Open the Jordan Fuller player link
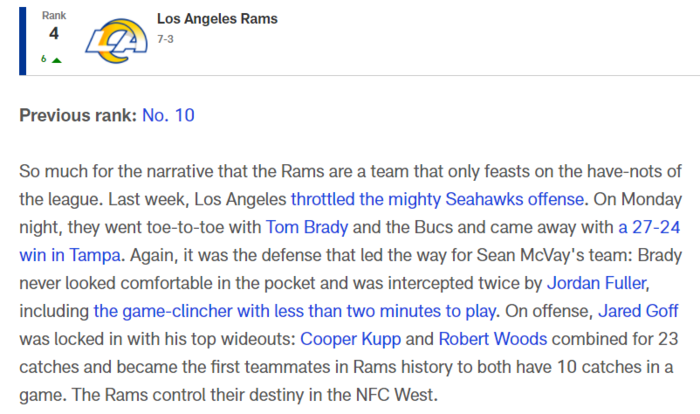The width and height of the screenshot is (700, 414). [597, 283]
